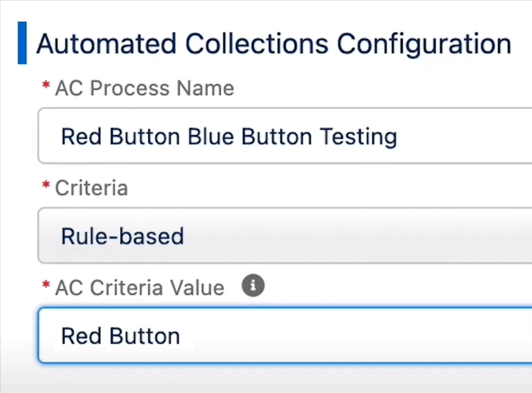532x393 pixels.
Task: Open the Criteria dropdown showing Rule-based
Action: coord(285,235)
